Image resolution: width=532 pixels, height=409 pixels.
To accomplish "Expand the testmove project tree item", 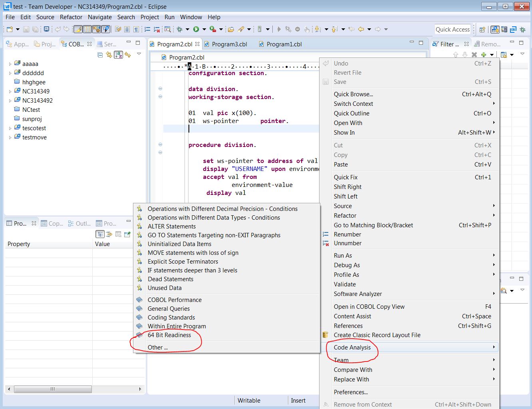I will coord(10,137).
